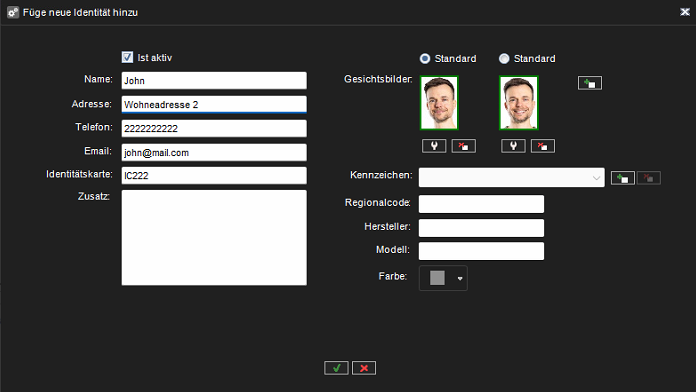This screenshot has height=392, width=696.
Task: Delete the first face image
Action: 463,146
